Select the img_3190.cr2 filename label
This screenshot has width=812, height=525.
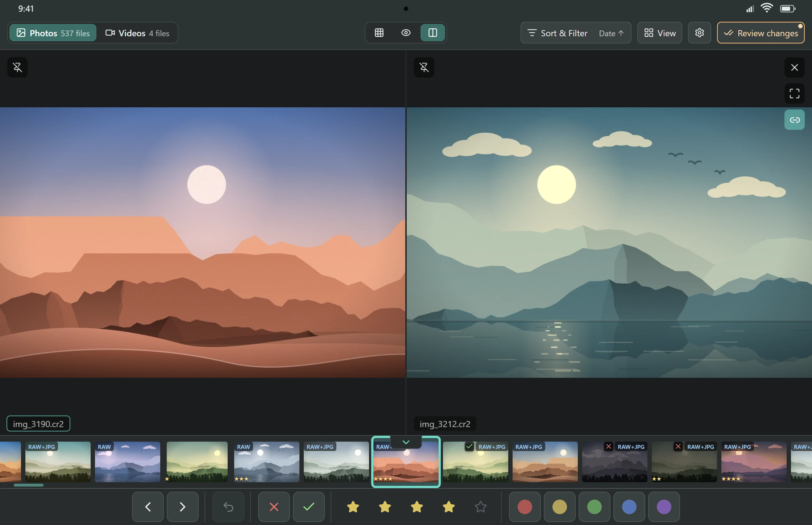(38, 424)
